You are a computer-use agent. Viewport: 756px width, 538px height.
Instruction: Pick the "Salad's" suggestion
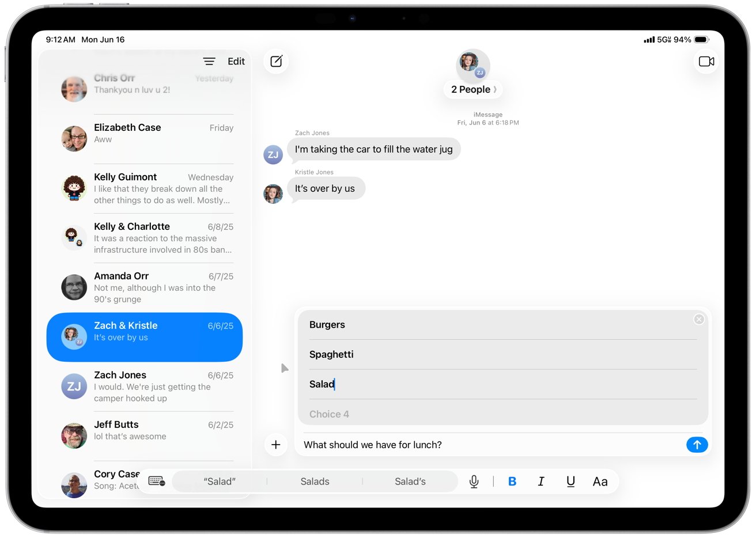coord(410,482)
